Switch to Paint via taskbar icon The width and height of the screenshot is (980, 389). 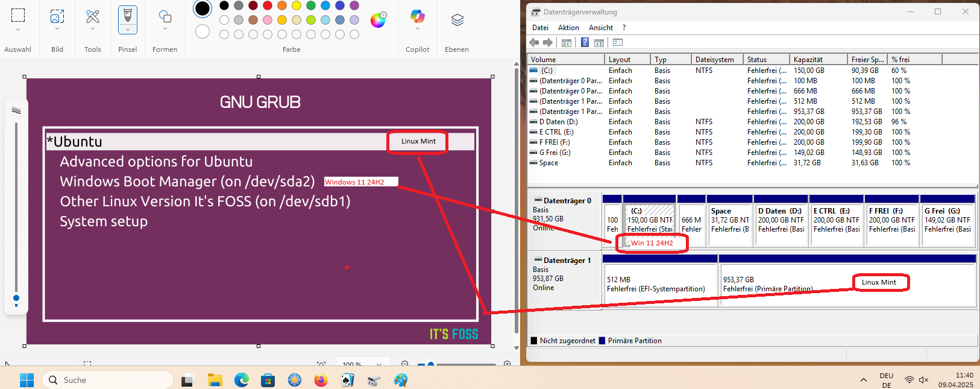tap(400, 380)
